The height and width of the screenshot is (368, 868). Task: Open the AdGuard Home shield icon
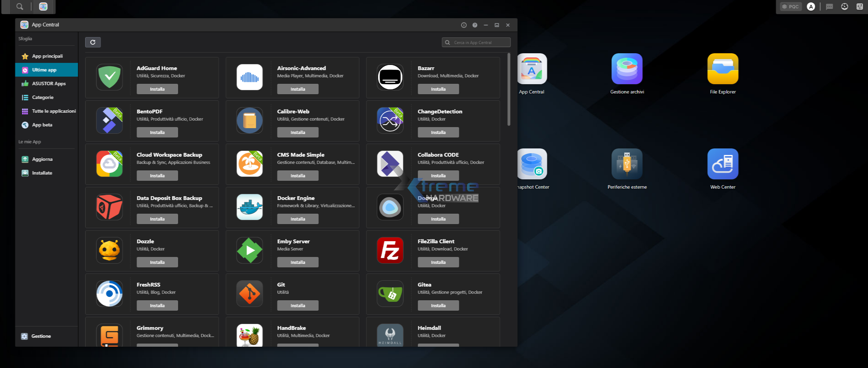tap(109, 77)
